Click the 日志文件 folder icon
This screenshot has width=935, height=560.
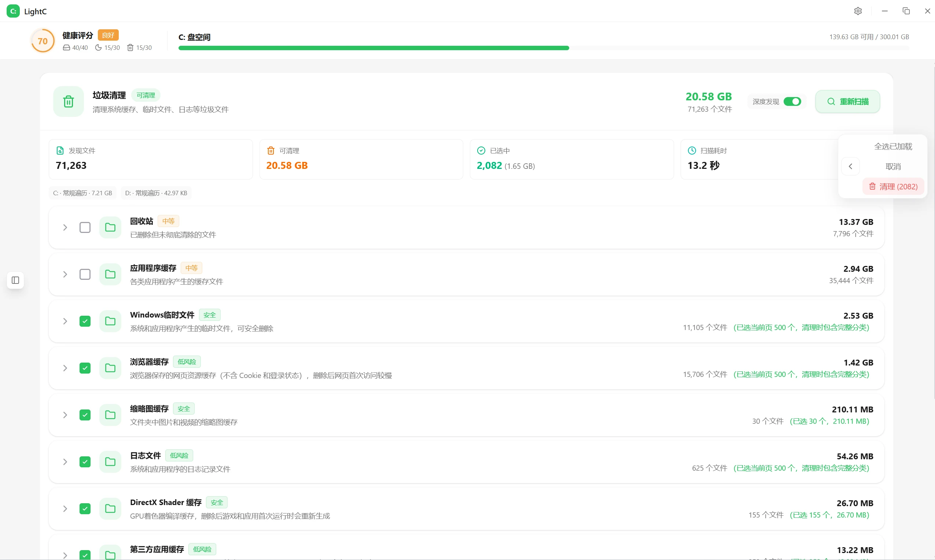110,461
